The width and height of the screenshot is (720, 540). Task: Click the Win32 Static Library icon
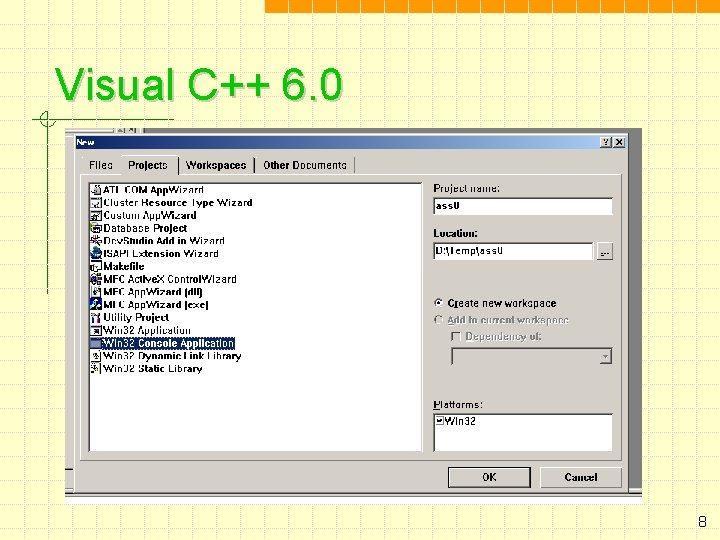pos(96,368)
